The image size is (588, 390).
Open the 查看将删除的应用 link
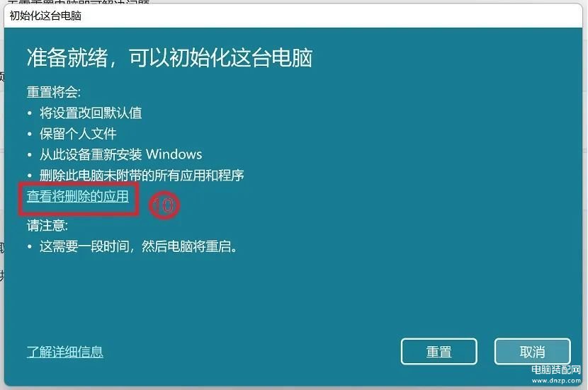point(78,196)
